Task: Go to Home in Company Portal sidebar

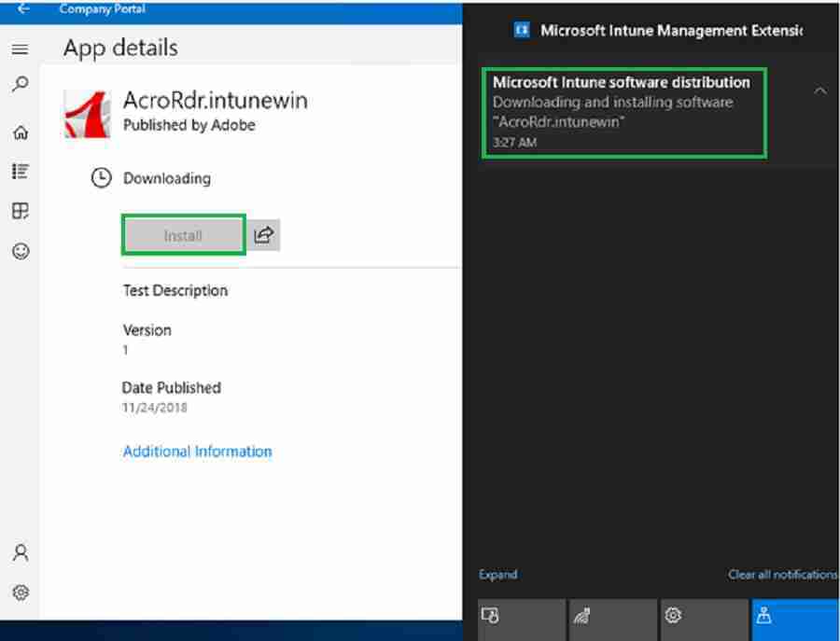Action: point(21,132)
